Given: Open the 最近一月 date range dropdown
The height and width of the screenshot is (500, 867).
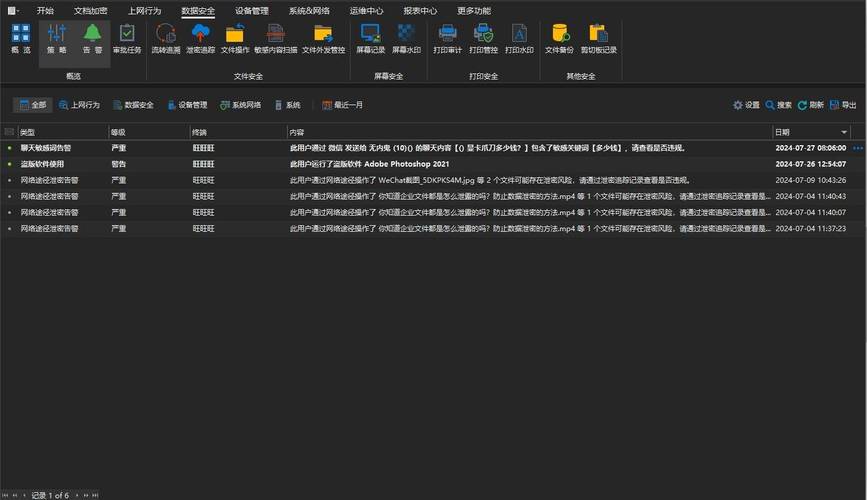Looking at the screenshot, I should (342, 105).
